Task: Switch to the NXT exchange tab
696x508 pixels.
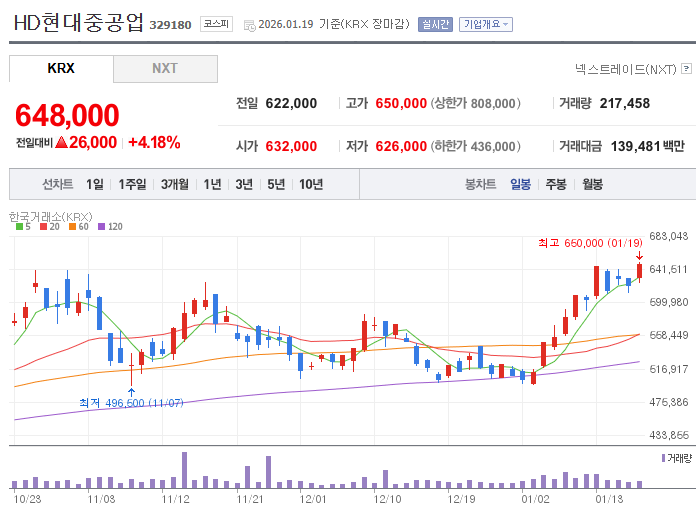Action: click(x=166, y=69)
